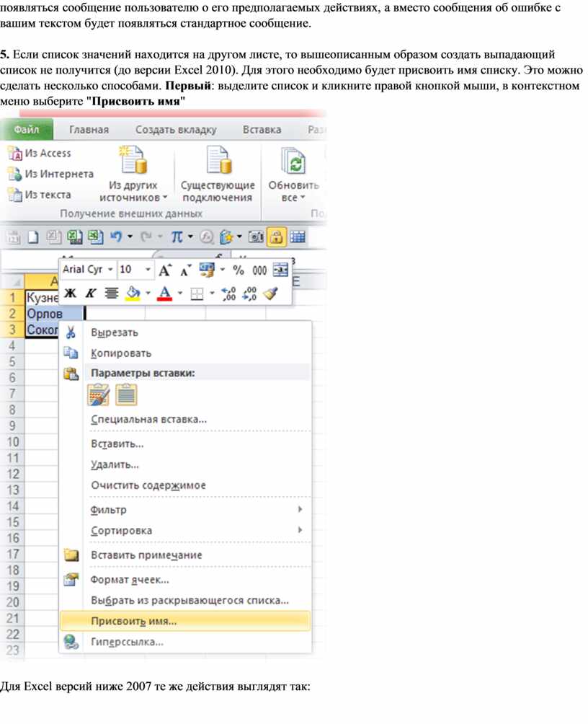Click the Из текста import icon
Image resolution: width=588 pixels, height=724 pixels.
point(14,195)
